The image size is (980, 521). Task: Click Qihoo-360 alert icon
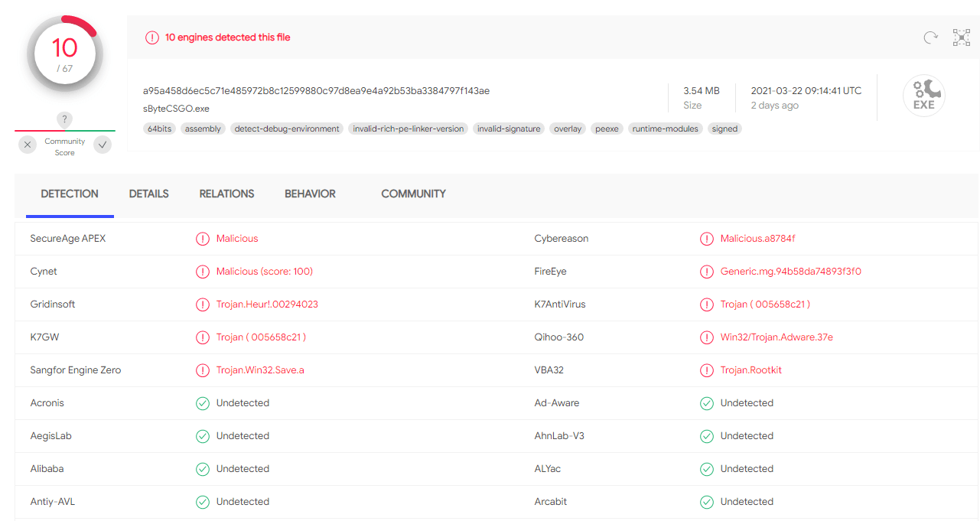click(x=707, y=337)
